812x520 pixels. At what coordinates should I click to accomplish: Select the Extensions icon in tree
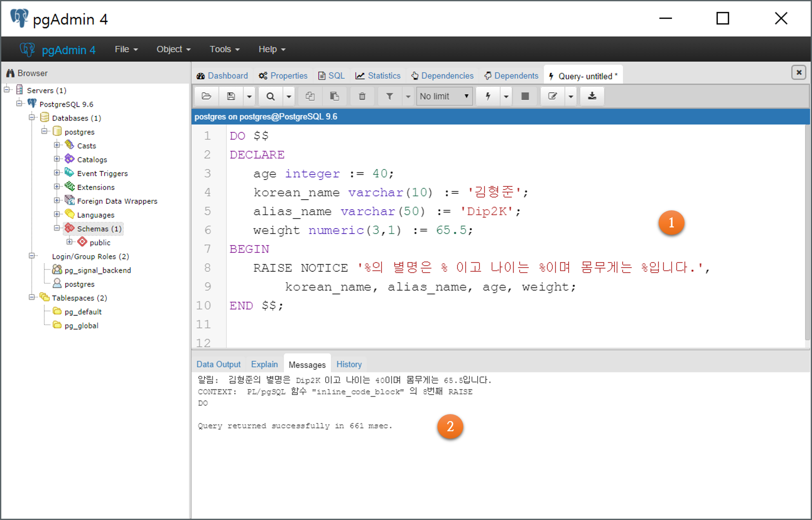click(x=70, y=186)
